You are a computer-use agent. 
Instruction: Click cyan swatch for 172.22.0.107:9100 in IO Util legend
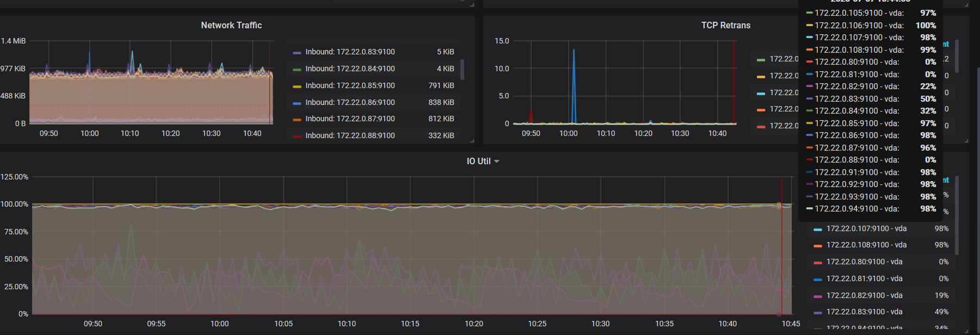[x=817, y=229]
